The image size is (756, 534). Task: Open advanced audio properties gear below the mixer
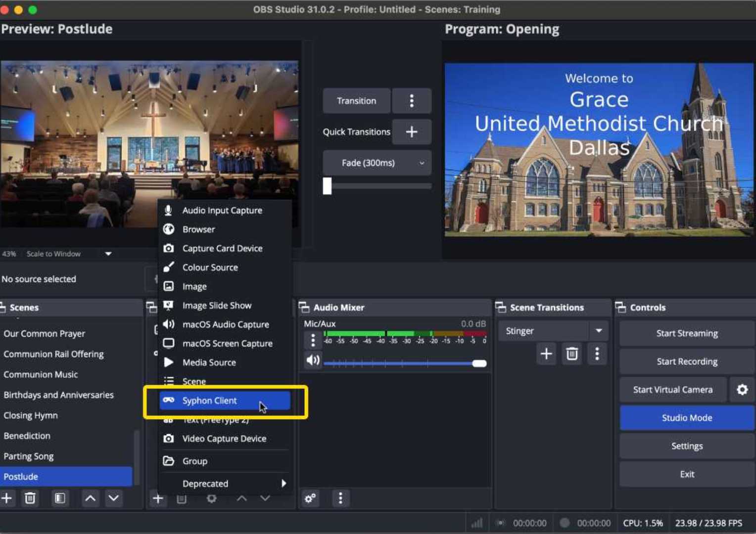[x=310, y=498]
